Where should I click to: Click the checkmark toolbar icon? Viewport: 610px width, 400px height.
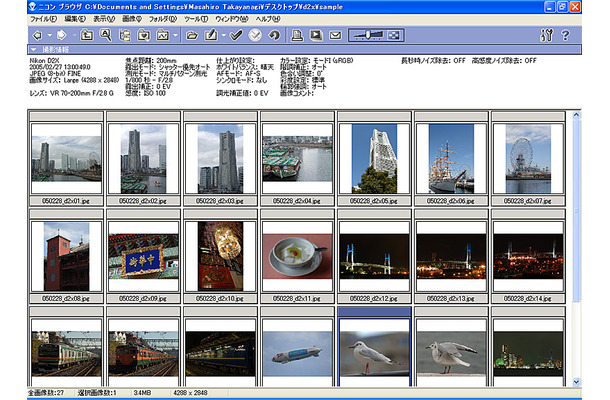[236, 35]
